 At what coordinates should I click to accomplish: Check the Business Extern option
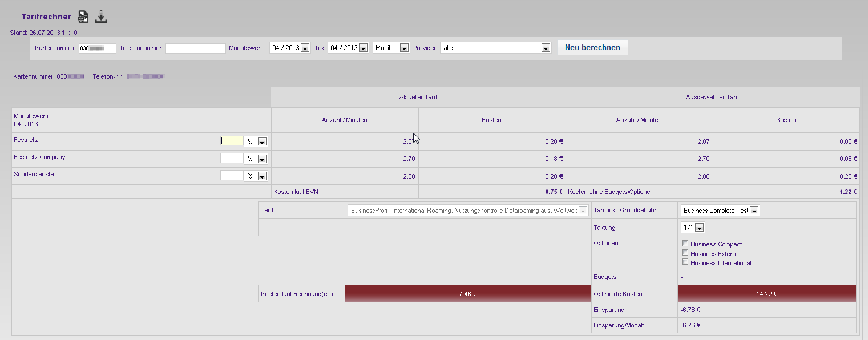tap(685, 253)
